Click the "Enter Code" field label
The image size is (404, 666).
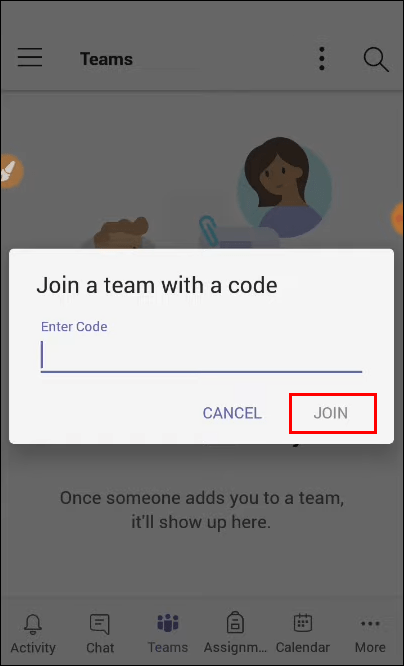74,327
